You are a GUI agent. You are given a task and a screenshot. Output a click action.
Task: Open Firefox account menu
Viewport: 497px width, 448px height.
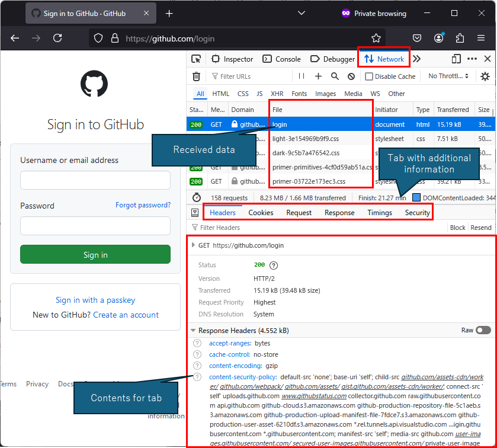pyautogui.click(x=439, y=38)
